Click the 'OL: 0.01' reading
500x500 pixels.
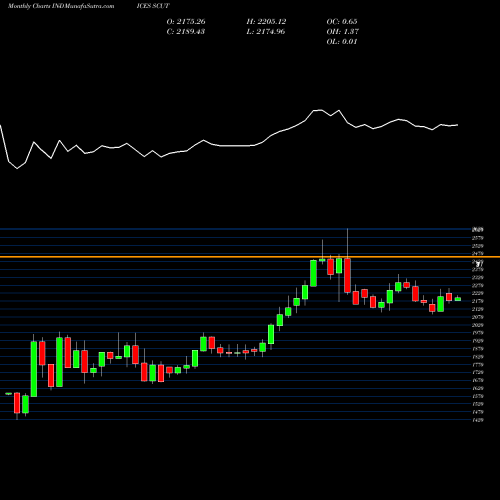[x=342, y=42]
